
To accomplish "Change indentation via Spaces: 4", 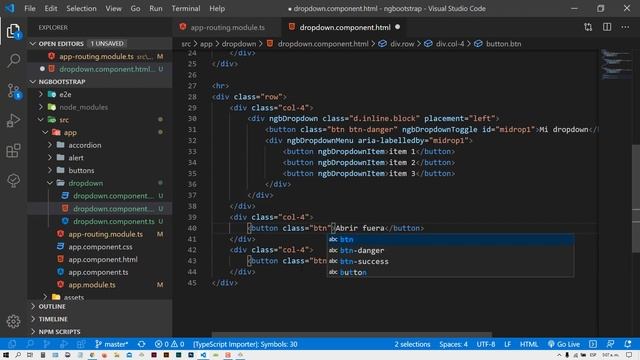I will tap(453, 344).
